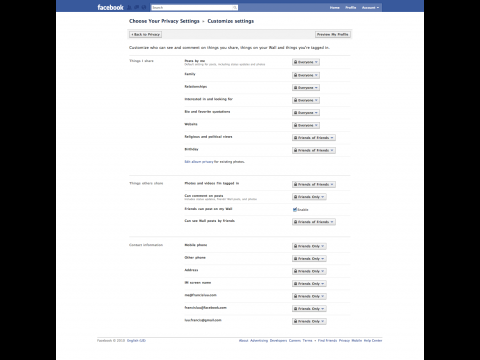Click the About footer link

click(244, 341)
